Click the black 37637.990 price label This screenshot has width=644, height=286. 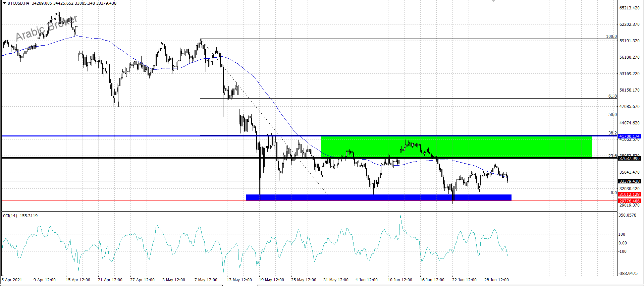629,159
